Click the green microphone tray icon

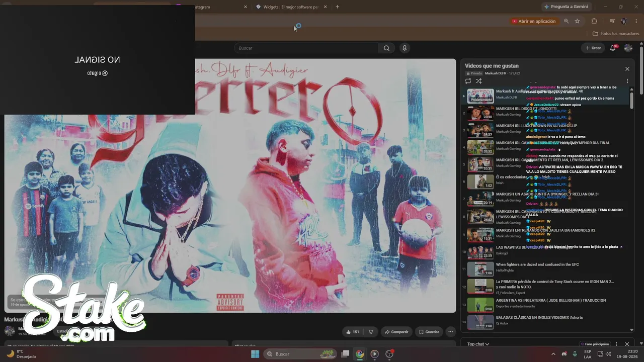(575, 354)
